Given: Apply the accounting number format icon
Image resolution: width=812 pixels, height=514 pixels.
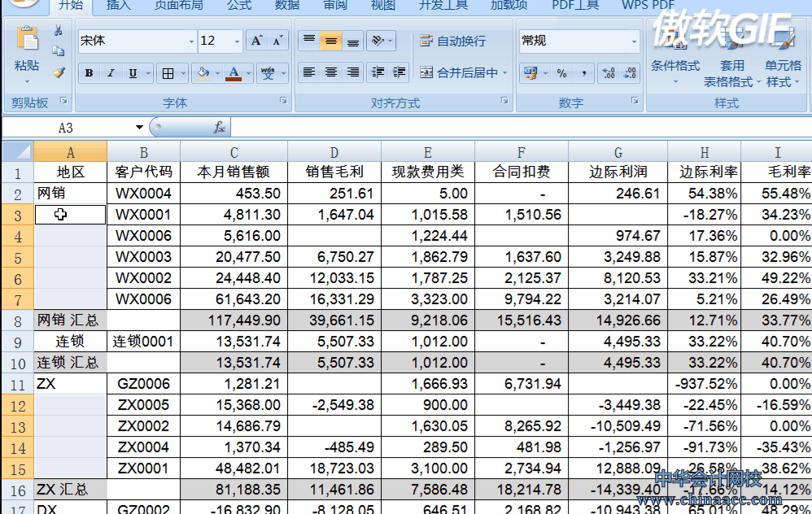Looking at the screenshot, I should [x=531, y=72].
